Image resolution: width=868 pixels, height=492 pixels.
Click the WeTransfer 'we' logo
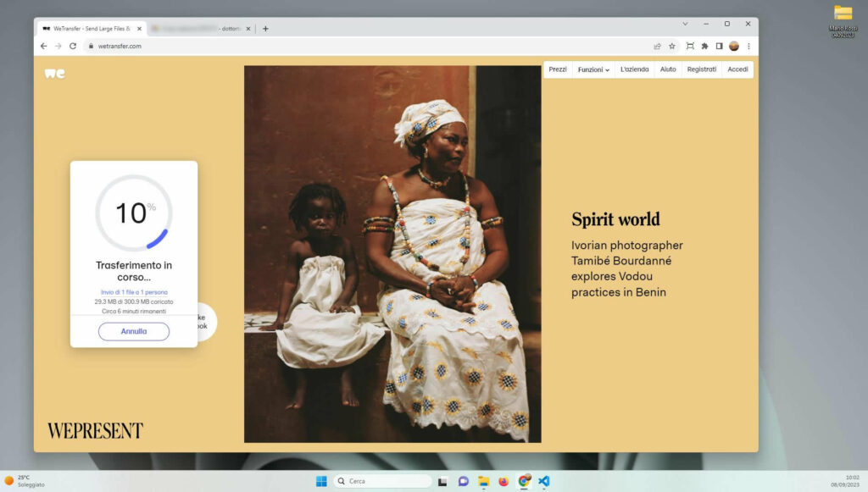pyautogui.click(x=55, y=74)
